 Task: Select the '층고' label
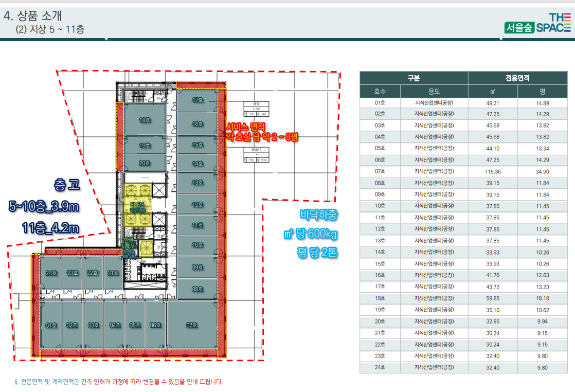[x=67, y=185]
